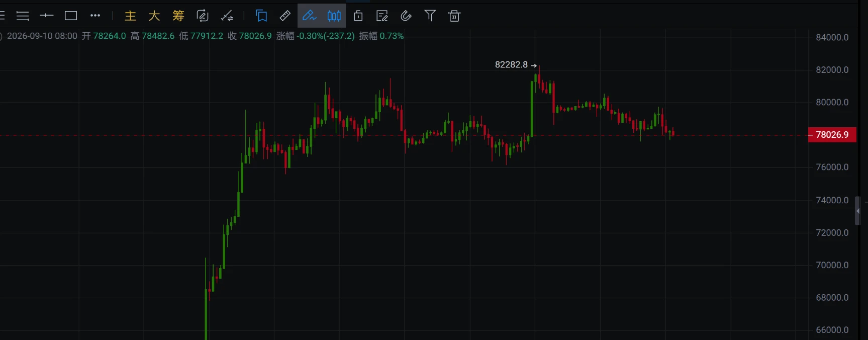This screenshot has height=340, width=868.
Task: Select the parallel horizontal lines drawing tool
Action: click(x=23, y=16)
